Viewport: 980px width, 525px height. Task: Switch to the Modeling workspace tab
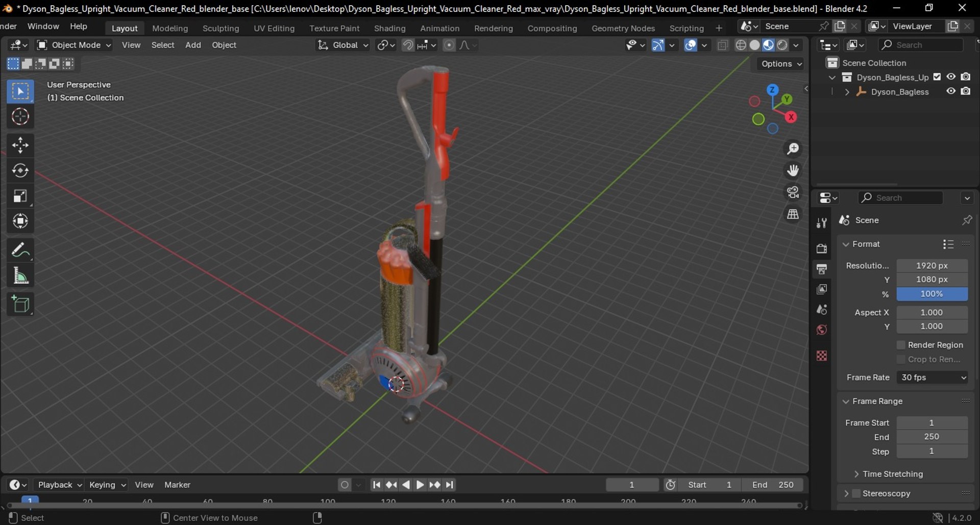(170, 28)
